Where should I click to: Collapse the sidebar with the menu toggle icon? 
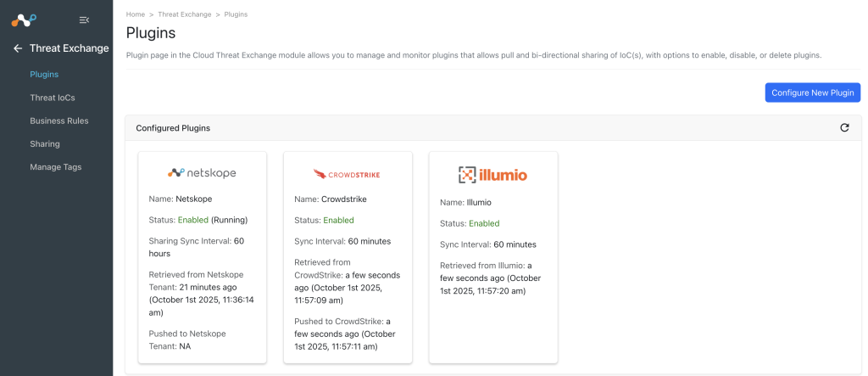pos(84,20)
